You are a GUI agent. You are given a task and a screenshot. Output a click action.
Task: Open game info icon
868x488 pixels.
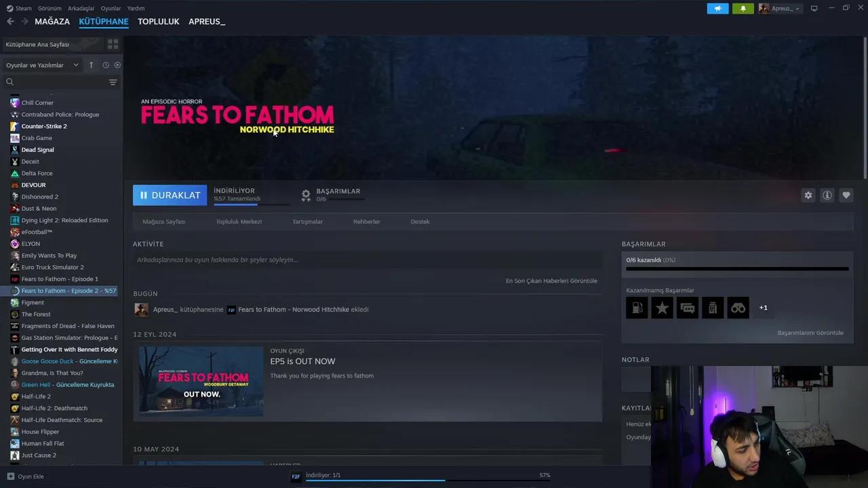click(827, 195)
